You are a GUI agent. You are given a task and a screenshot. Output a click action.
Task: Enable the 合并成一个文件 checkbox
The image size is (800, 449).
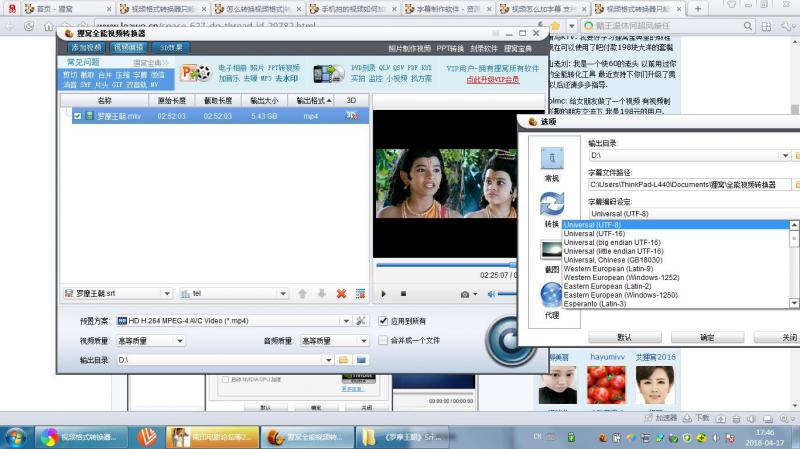click(383, 340)
